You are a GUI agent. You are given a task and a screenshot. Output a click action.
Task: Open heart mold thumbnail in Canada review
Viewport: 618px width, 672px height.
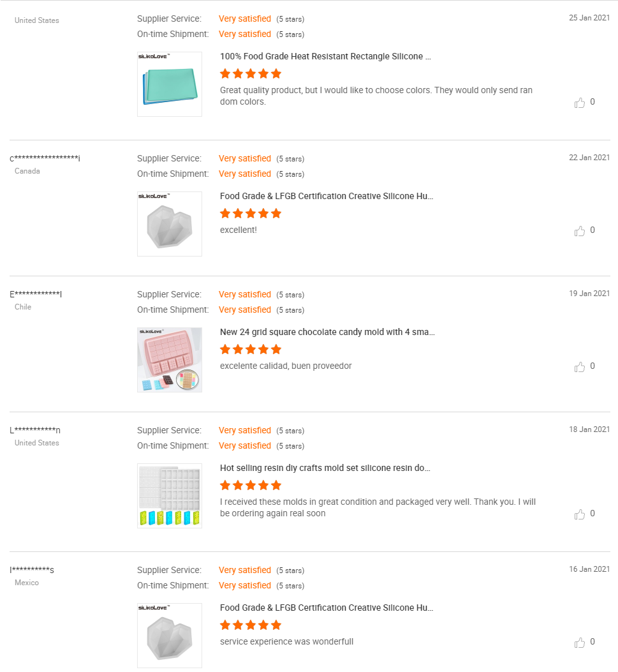[x=170, y=224]
